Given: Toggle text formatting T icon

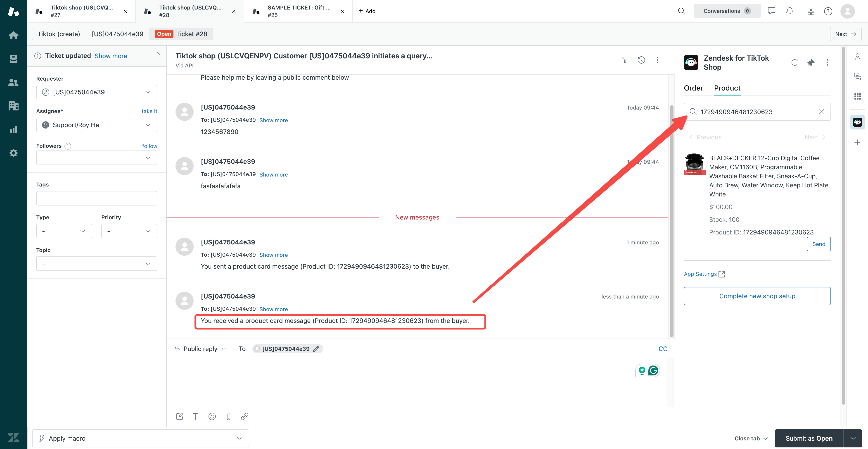Looking at the screenshot, I should [x=195, y=416].
